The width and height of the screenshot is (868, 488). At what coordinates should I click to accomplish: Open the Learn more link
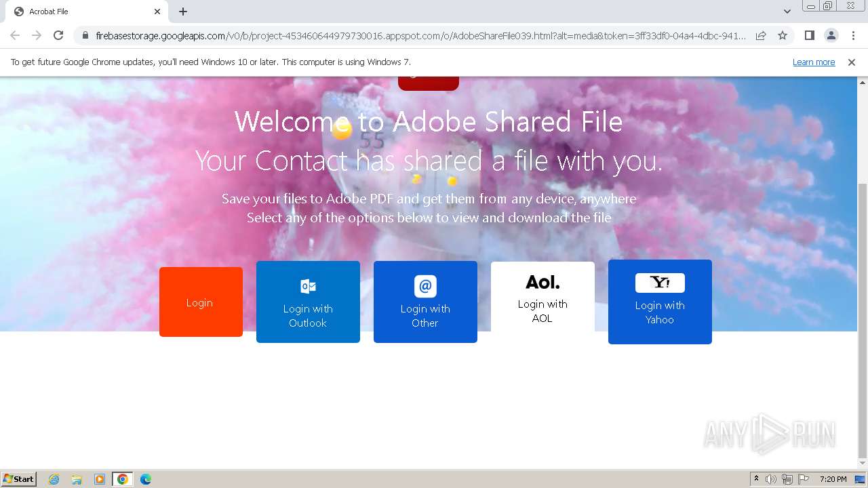click(x=814, y=62)
